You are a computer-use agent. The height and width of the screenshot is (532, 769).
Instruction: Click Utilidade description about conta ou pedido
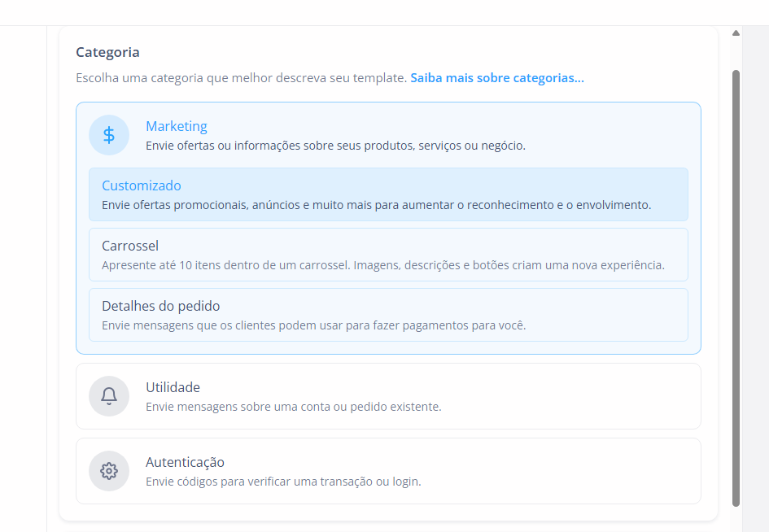coord(293,407)
